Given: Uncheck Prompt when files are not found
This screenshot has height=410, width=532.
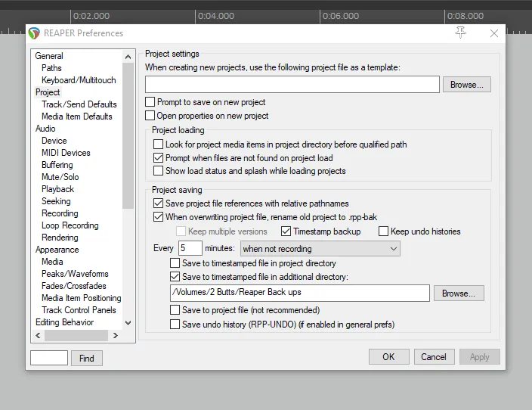Looking at the screenshot, I should point(158,157).
